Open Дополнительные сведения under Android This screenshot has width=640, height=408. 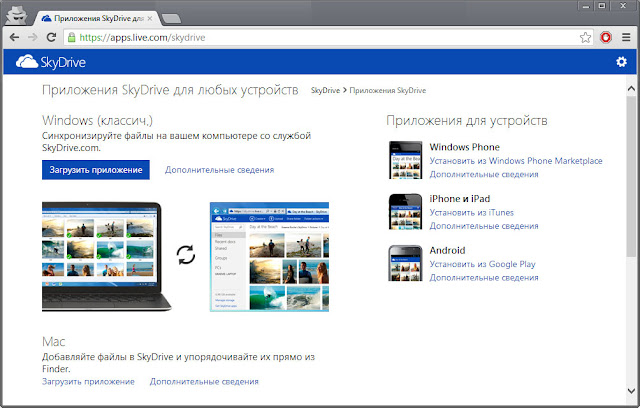tap(484, 277)
